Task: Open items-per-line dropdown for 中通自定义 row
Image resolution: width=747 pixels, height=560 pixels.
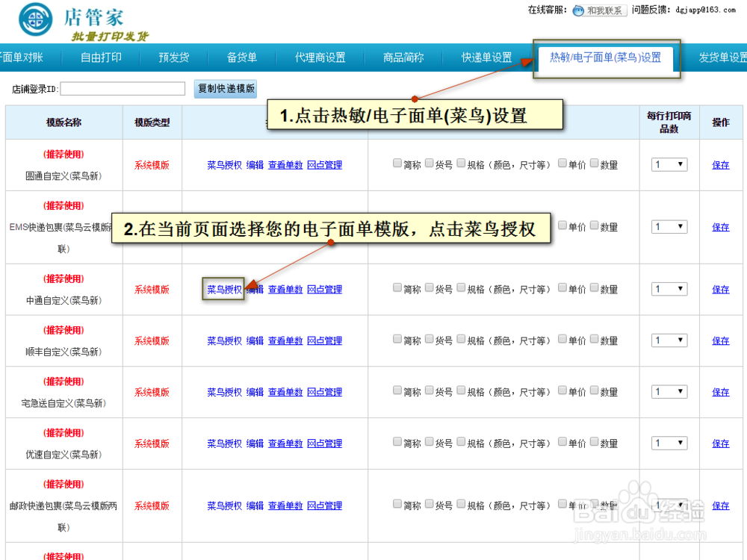Action: tap(669, 289)
